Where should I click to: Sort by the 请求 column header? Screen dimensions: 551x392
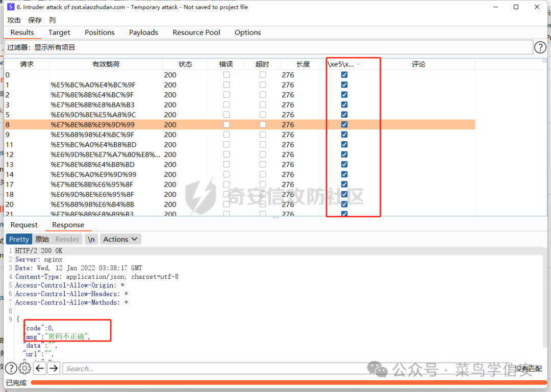point(27,64)
